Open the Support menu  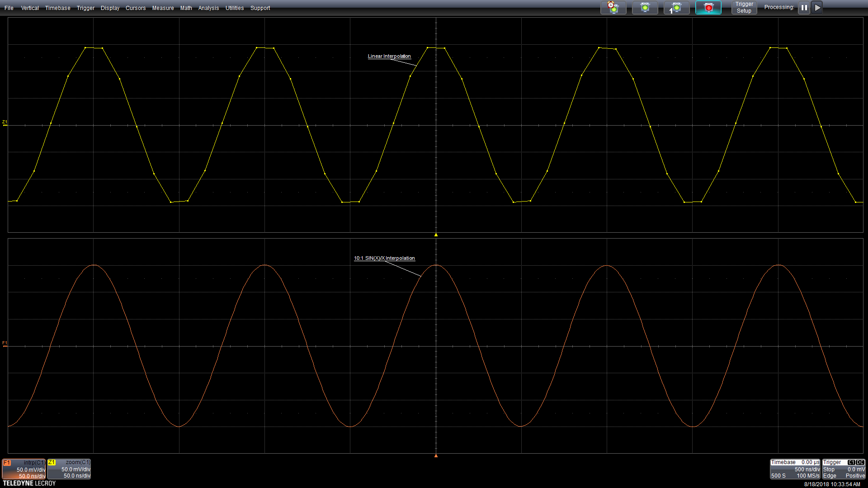point(260,8)
